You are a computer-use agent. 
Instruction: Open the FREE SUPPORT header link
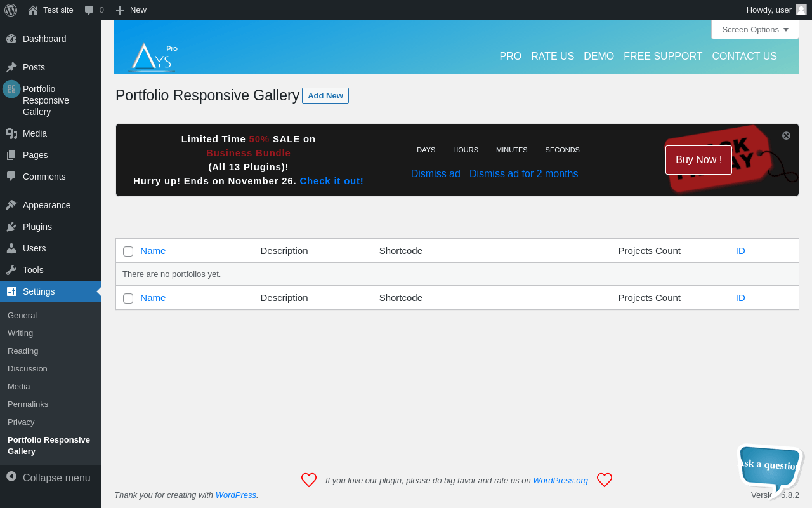[x=663, y=56]
